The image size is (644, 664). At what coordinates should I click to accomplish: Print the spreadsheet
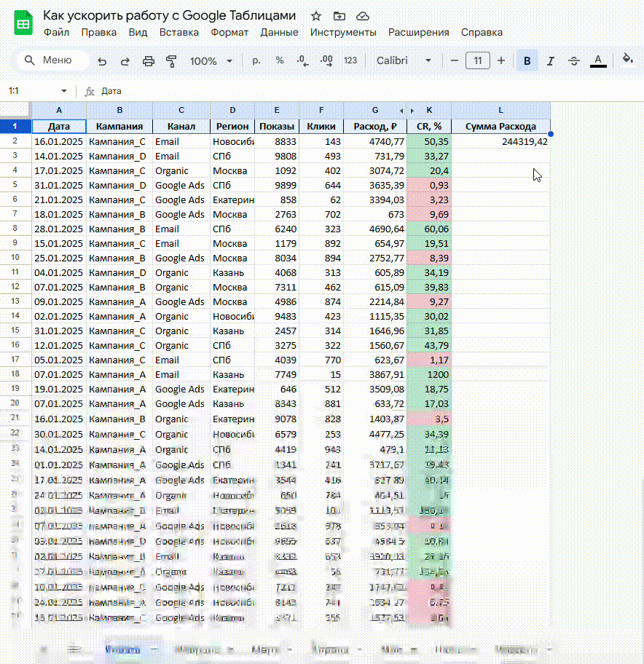(x=149, y=61)
